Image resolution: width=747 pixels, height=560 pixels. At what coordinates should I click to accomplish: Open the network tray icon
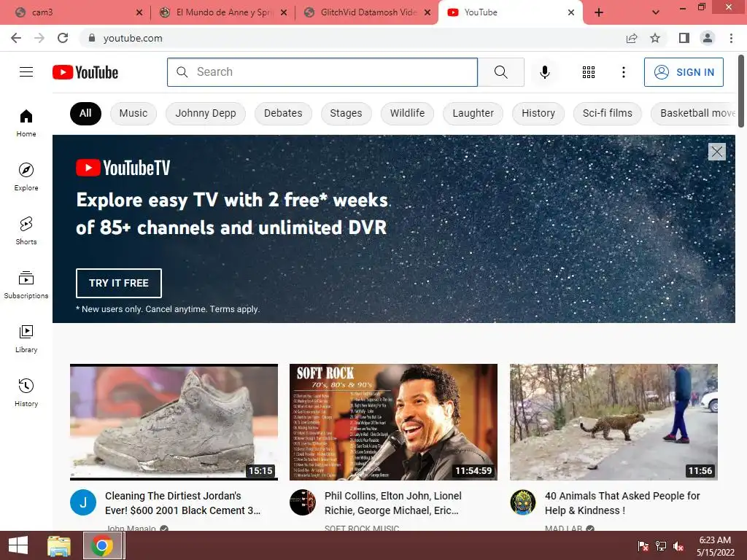click(x=661, y=546)
